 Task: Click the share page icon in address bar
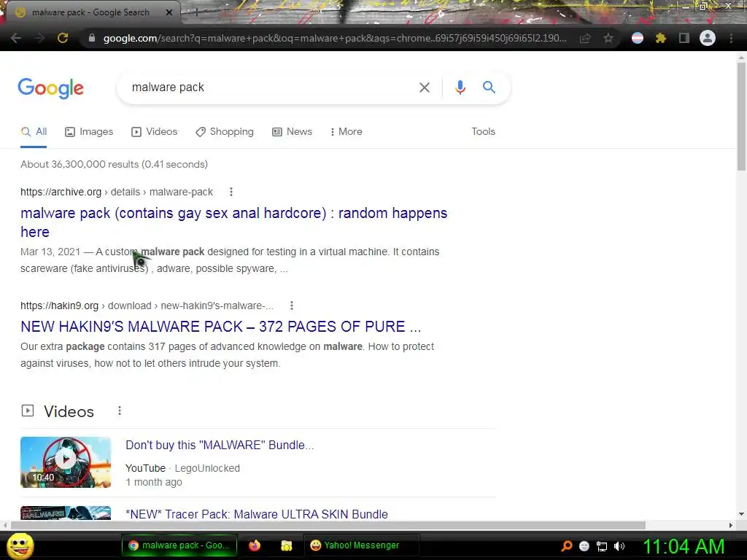point(585,38)
